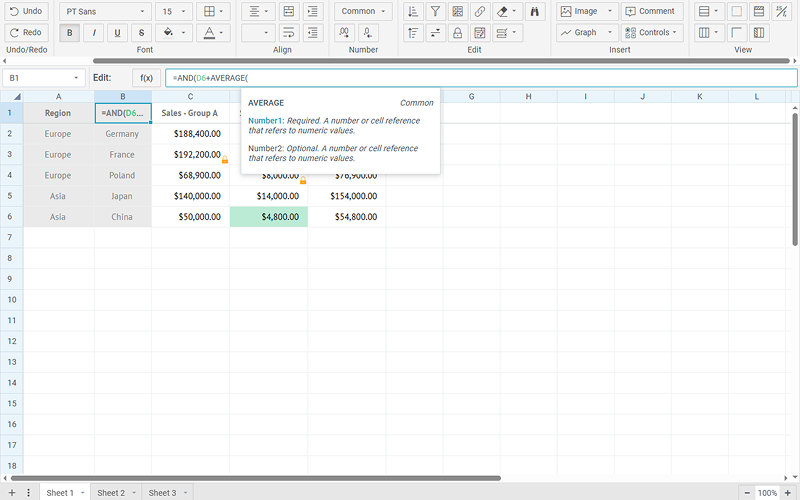Open the font size 15 dropdown
The width and height of the screenshot is (800, 500).
pos(174,11)
